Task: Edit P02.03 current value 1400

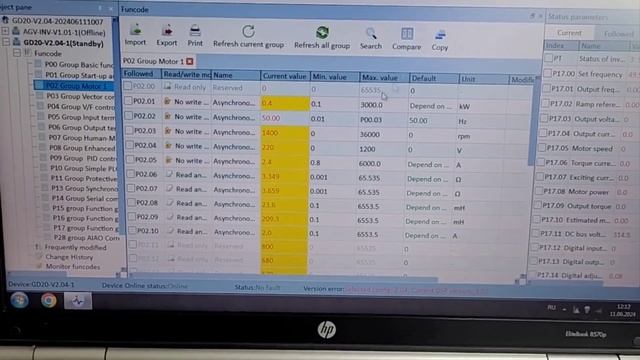Action: coord(284,133)
